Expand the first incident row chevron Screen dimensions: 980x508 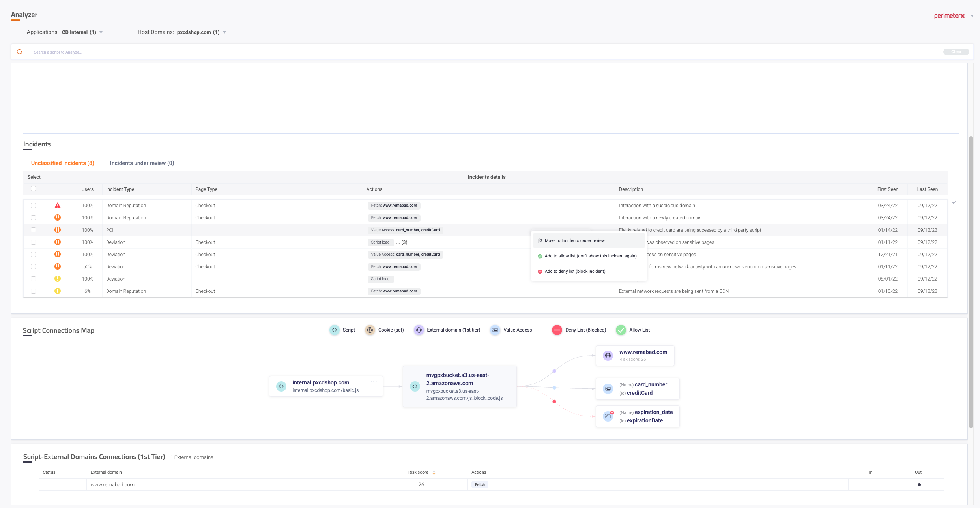point(954,202)
